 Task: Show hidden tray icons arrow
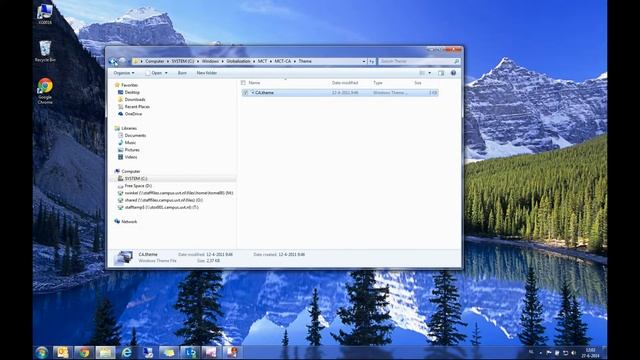[540, 353]
